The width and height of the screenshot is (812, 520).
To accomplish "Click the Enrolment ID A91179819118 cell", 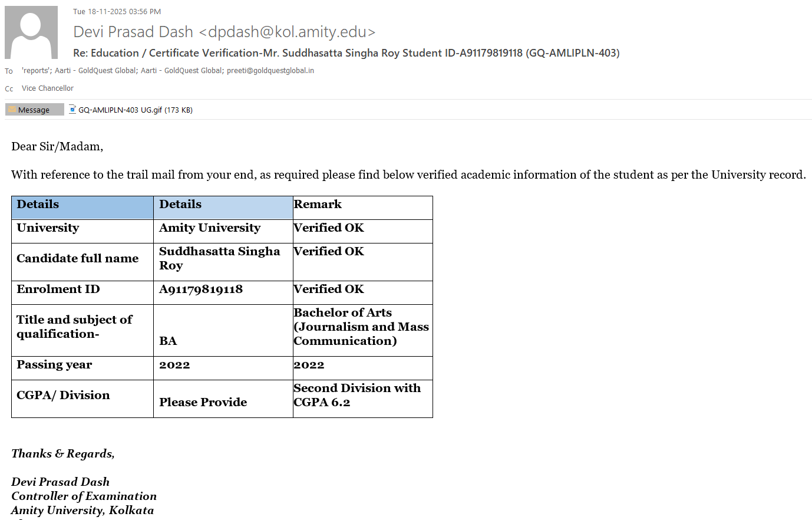I will [x=201, y=289].
